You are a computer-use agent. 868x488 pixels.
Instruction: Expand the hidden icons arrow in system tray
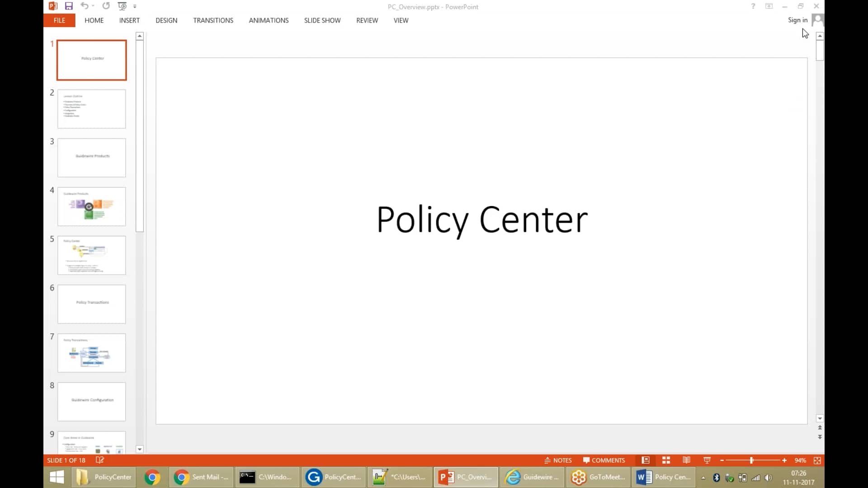[x=703, y=477]
